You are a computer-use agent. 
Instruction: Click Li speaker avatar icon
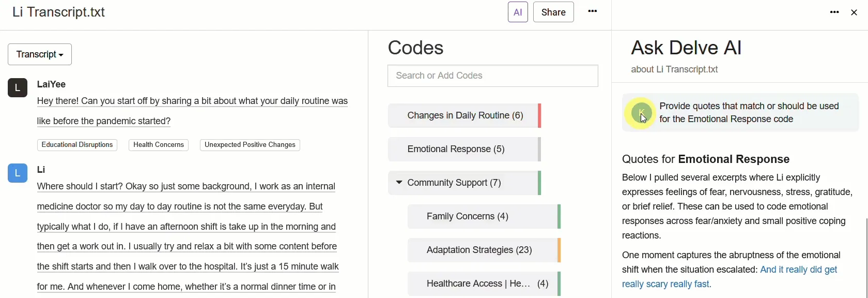pos(18,173)
